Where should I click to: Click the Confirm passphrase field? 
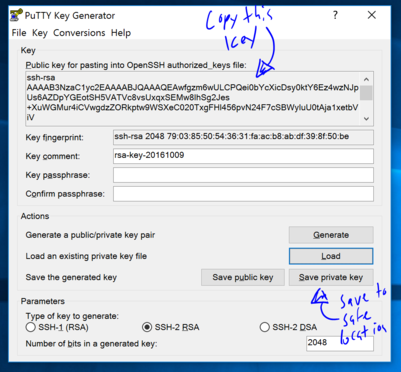click(243, 194)
